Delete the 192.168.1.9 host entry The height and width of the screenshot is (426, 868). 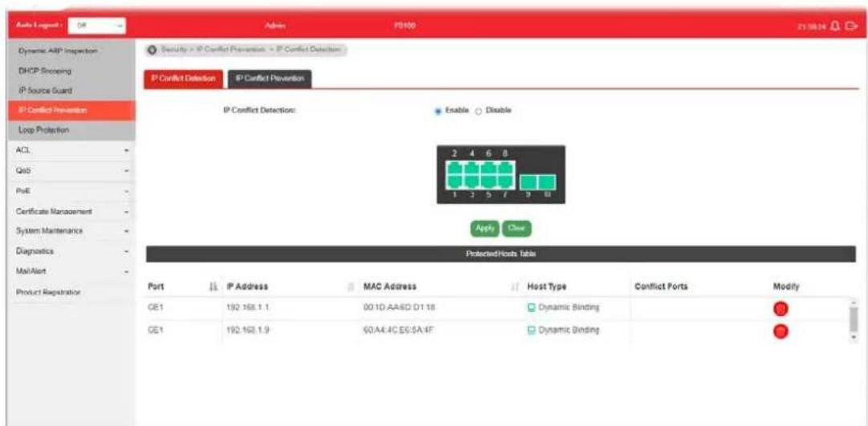[780, 331]
